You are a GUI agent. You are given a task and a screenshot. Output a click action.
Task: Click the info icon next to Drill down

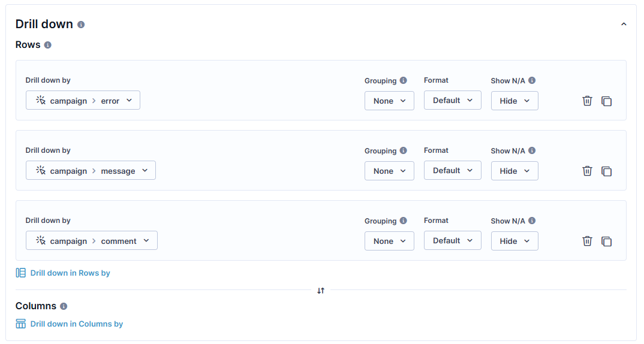(81, 25)
